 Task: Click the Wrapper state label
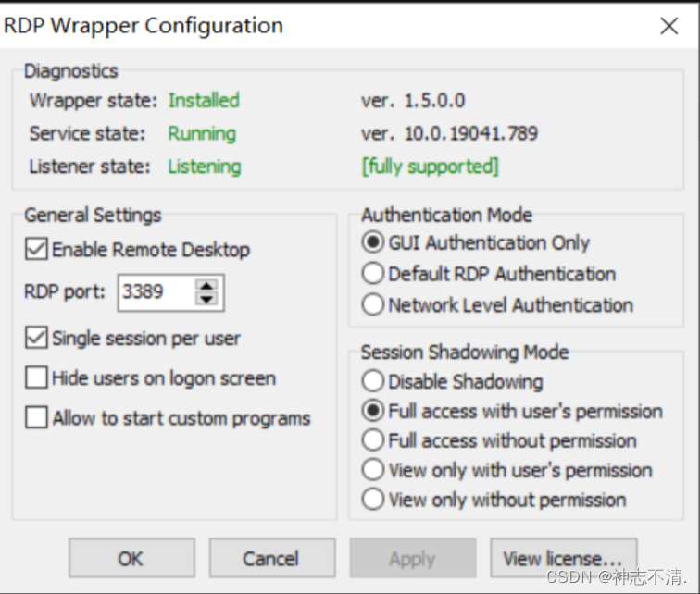pyautogui.click(x=94, y=100)
